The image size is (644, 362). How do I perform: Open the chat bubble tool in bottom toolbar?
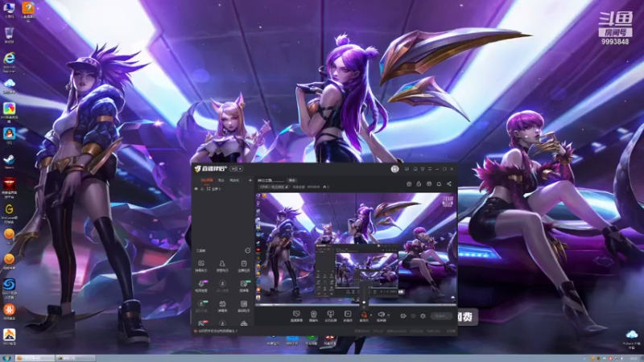click(x=296, y=315)
